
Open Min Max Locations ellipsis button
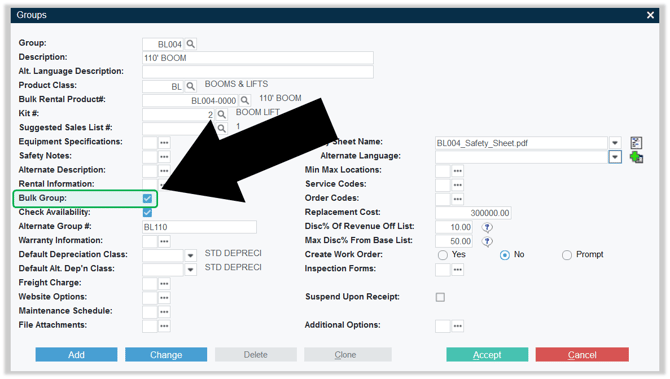(x=458, y=171)
